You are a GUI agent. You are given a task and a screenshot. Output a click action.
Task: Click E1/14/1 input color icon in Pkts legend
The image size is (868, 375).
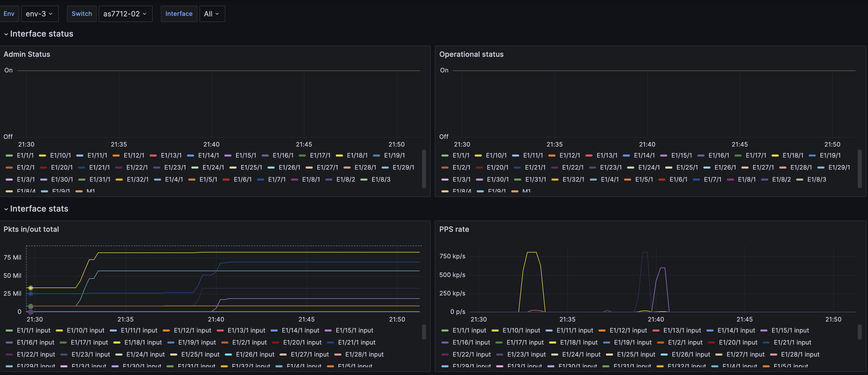click(x=274, y=330)
